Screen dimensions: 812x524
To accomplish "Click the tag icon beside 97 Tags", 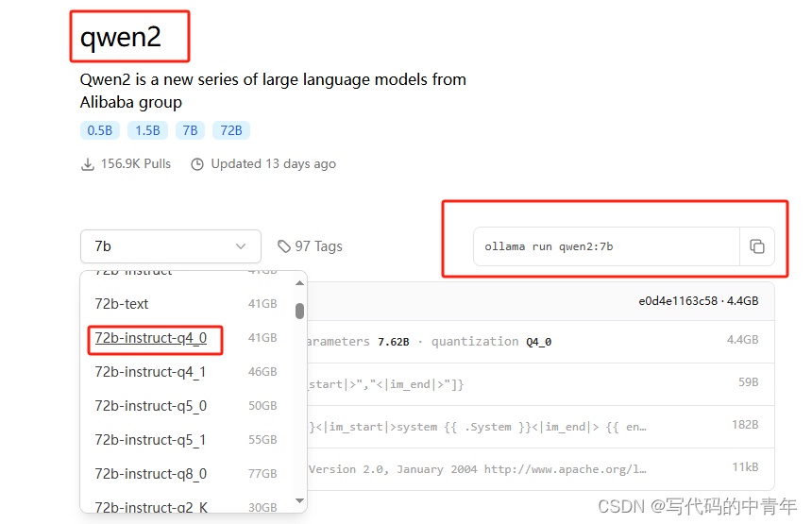I will pyautogui.click(x=284, y=246).
